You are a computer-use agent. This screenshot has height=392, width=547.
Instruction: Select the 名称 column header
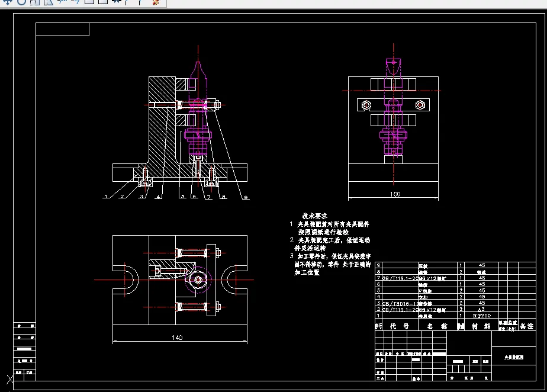click(437, 326)
